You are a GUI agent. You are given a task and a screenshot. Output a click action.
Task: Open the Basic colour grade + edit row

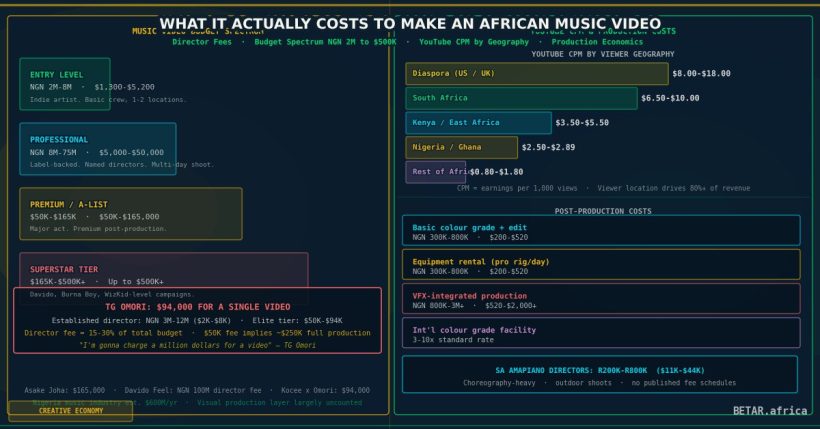coord(601,230)
